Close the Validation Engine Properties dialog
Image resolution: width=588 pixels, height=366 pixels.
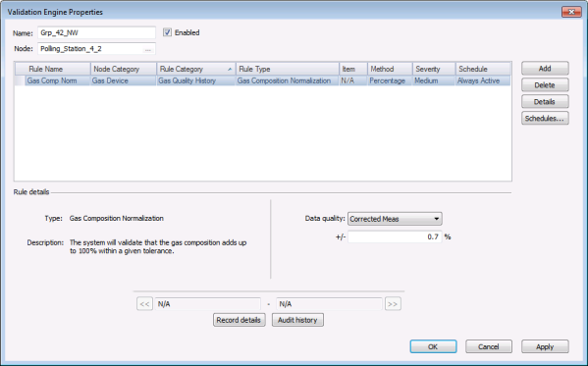[571, 12]
